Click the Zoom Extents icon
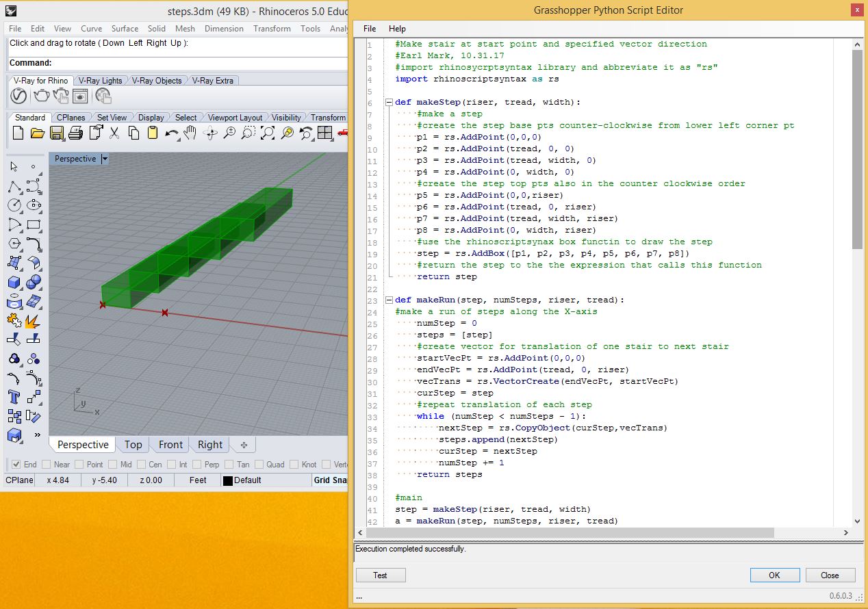Screen dimensions: 868x609 (268, 133)
